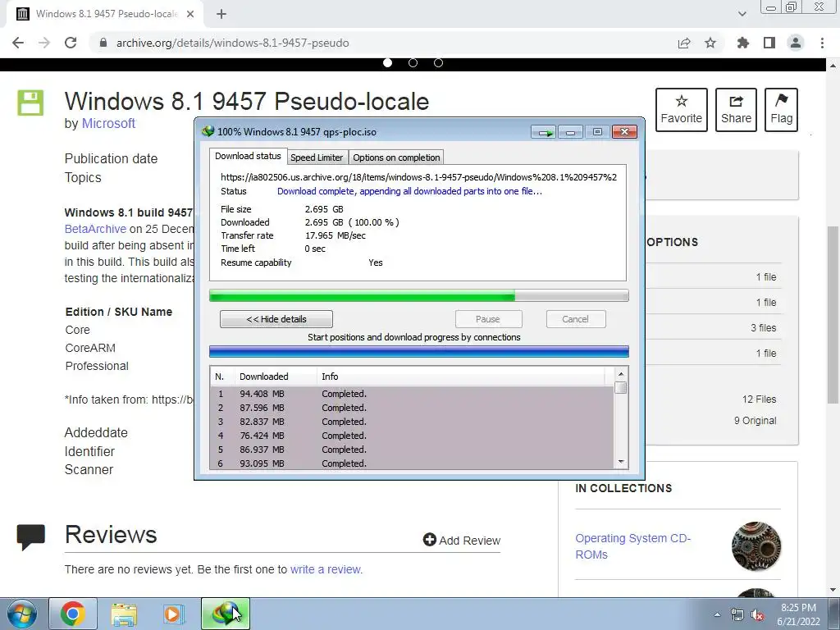Maximize the IDM download dialog
This screenshot has height=630, width=840.
click(597, 132)
